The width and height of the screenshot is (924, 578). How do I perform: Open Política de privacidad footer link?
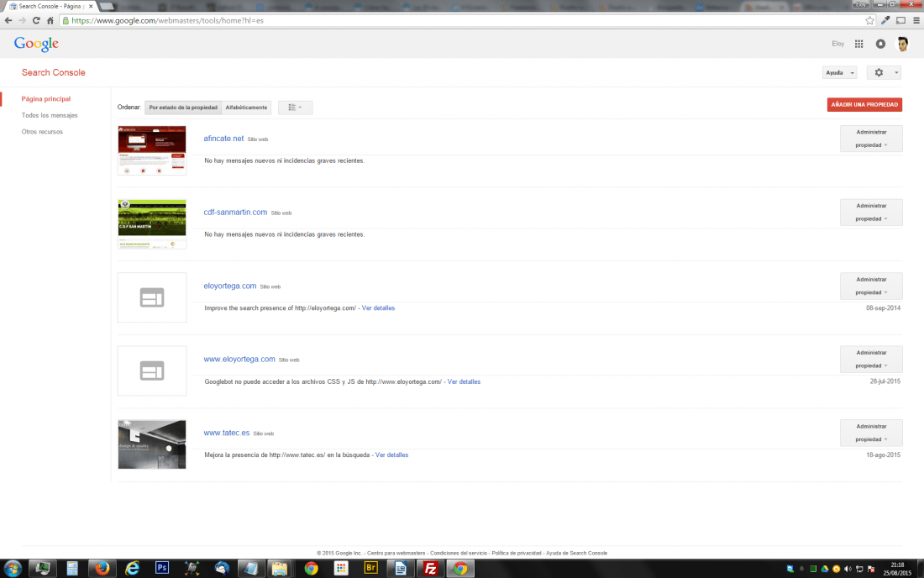click(x=517, y=554)
